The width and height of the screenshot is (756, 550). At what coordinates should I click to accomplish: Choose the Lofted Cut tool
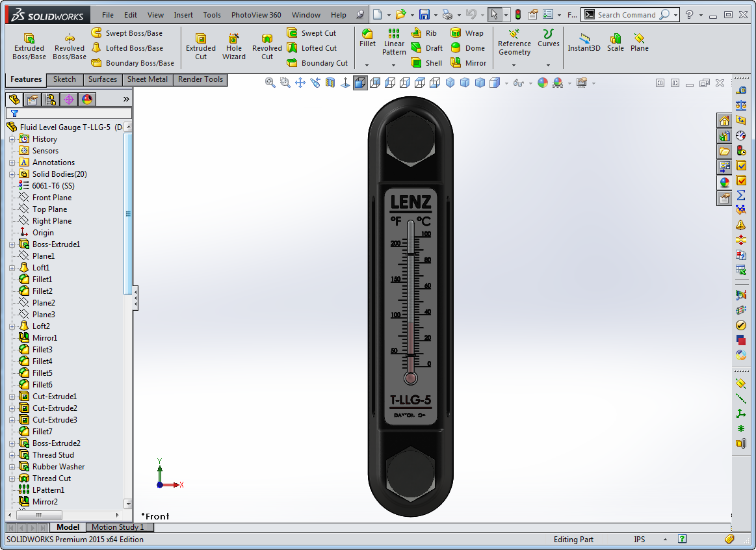[311, 47]
